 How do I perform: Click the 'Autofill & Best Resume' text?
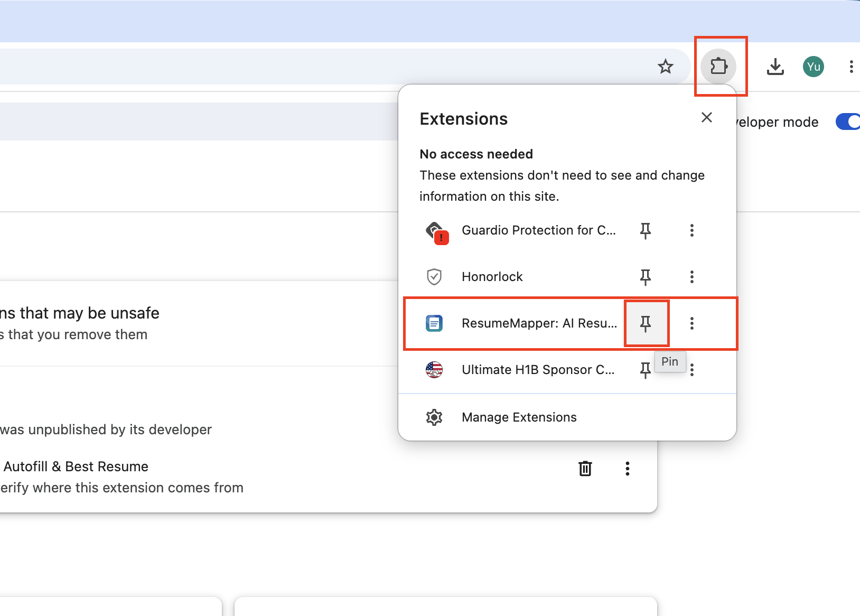76,466
